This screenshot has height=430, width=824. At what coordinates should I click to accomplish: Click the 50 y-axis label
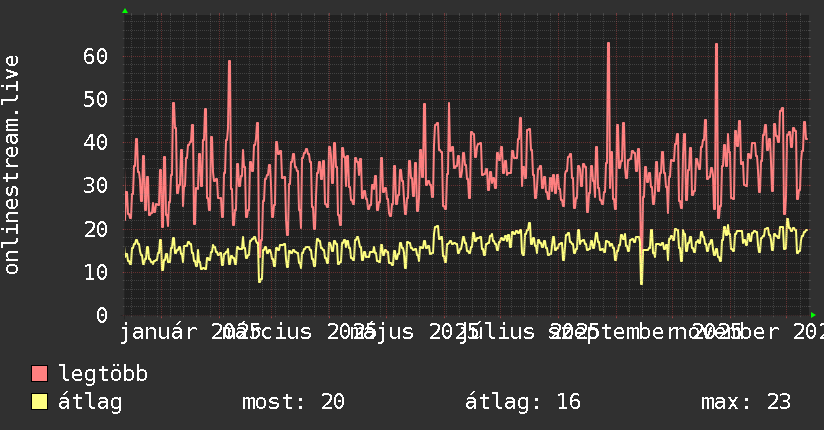95,99
